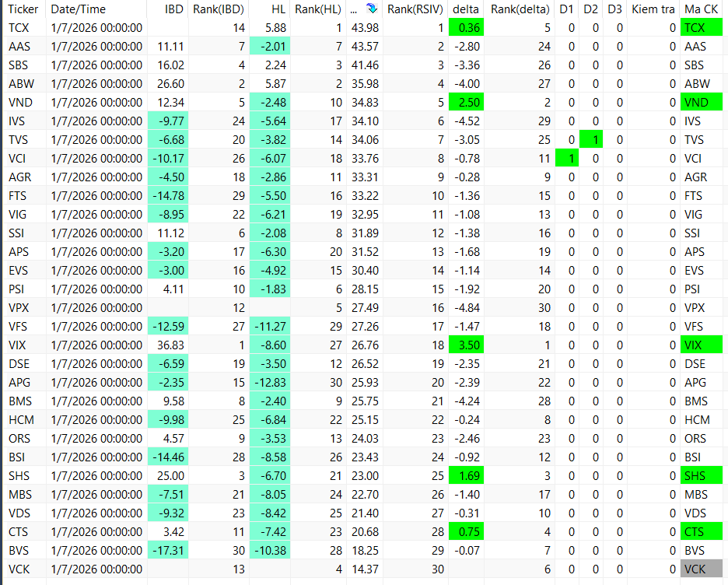Click the Ma CK column header
The height and width of the screenshot is (585, 728).
click(701, 9)
